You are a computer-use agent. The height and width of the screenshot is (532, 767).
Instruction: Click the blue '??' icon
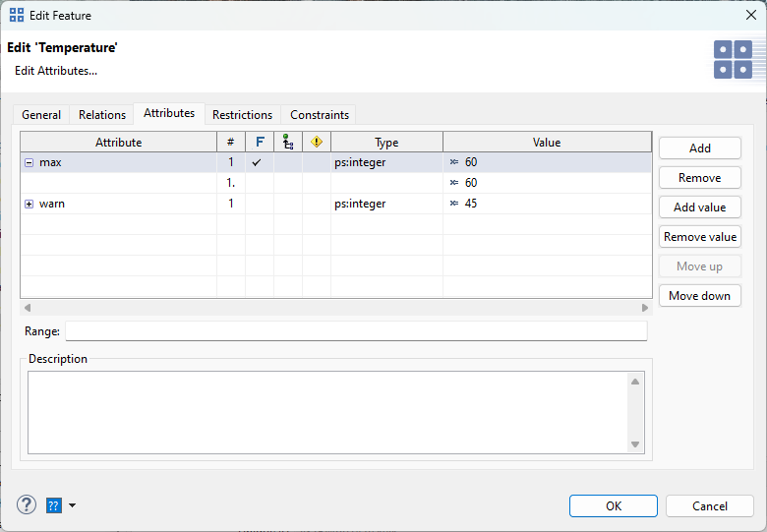tap(54, 505)
